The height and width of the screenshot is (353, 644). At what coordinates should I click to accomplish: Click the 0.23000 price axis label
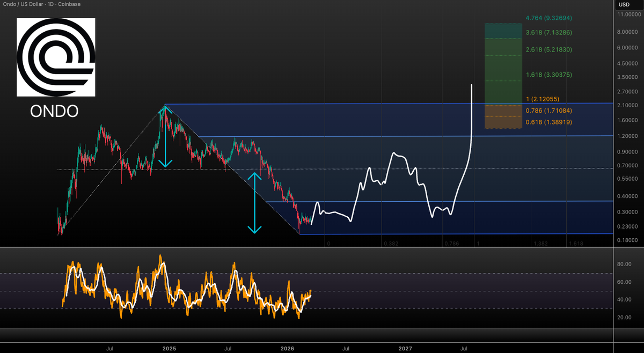coord(628,227)
